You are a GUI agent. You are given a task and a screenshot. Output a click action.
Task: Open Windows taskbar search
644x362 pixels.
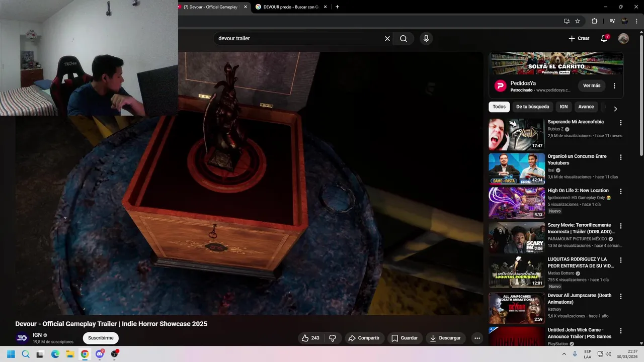[x=26, y=354]
